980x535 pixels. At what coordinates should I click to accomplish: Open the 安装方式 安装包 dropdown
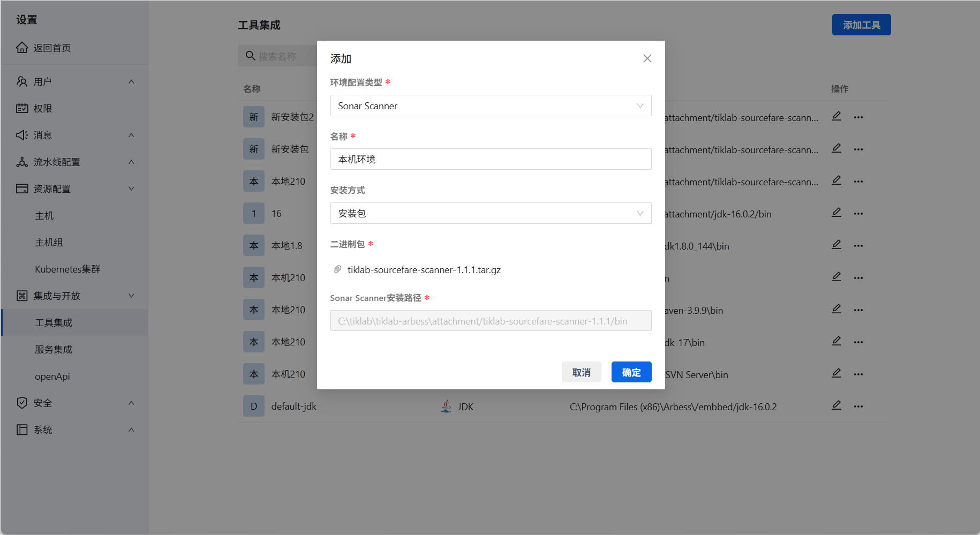click(491, 213)
